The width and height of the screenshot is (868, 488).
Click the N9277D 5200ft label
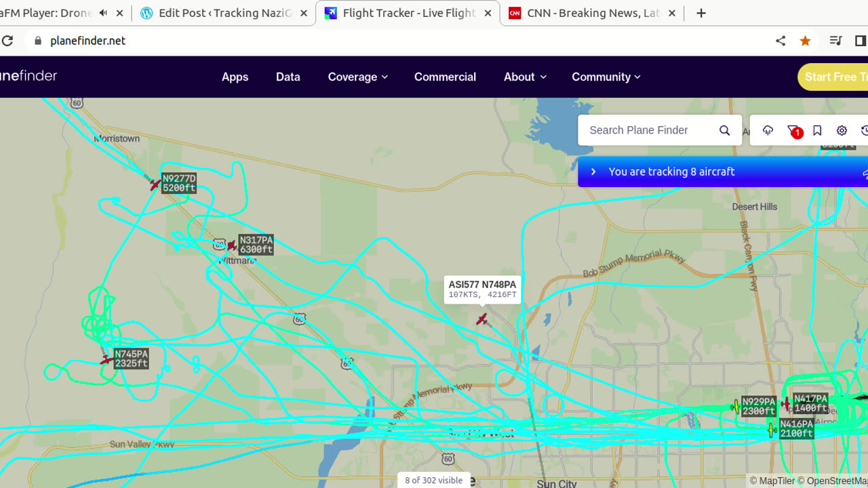pyautogui.click(x=179, y=183)
